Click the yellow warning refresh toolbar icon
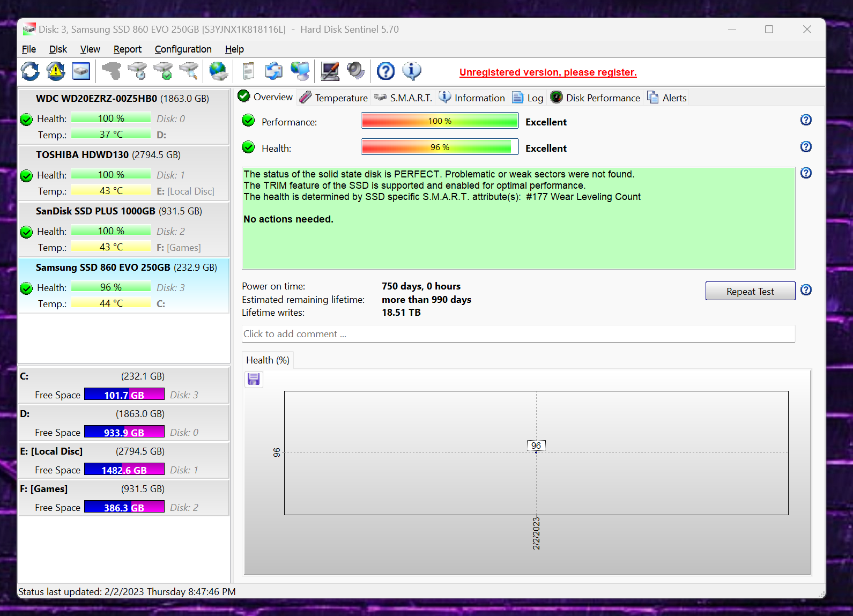This screenshot has width=853, height=616. pos(56,71)
